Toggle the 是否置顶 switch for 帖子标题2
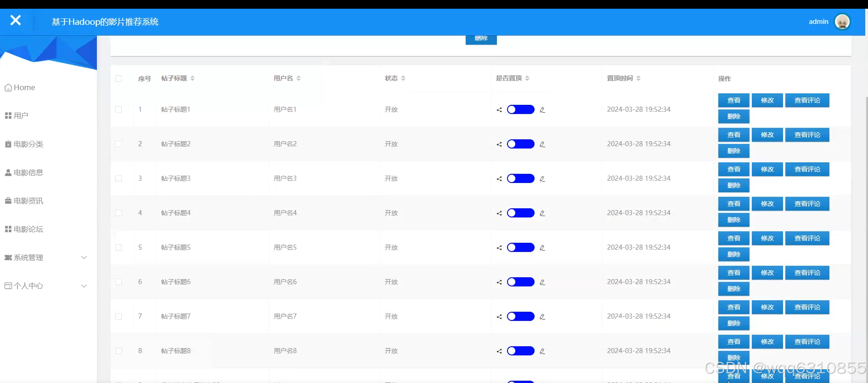 [x=521, y=144]
